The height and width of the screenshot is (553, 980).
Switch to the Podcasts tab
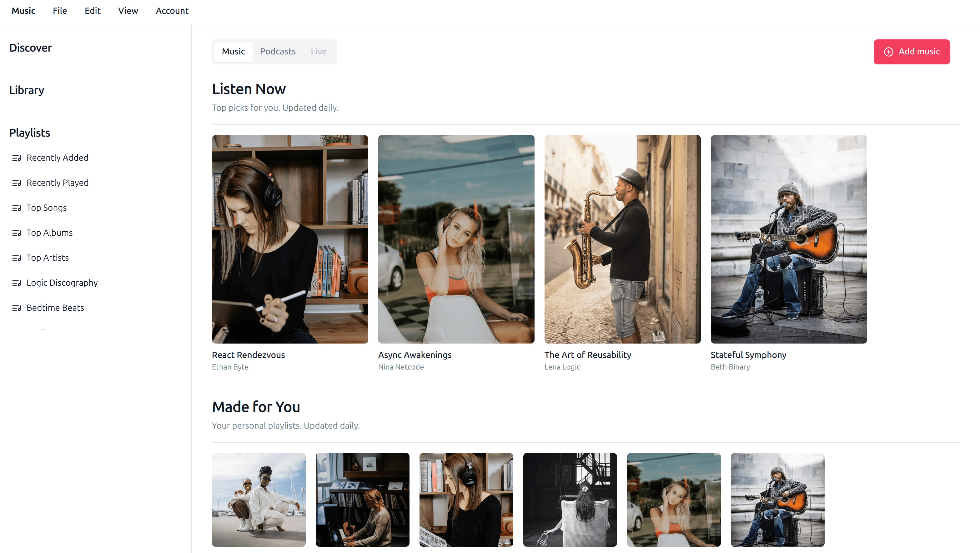(277, 51)
